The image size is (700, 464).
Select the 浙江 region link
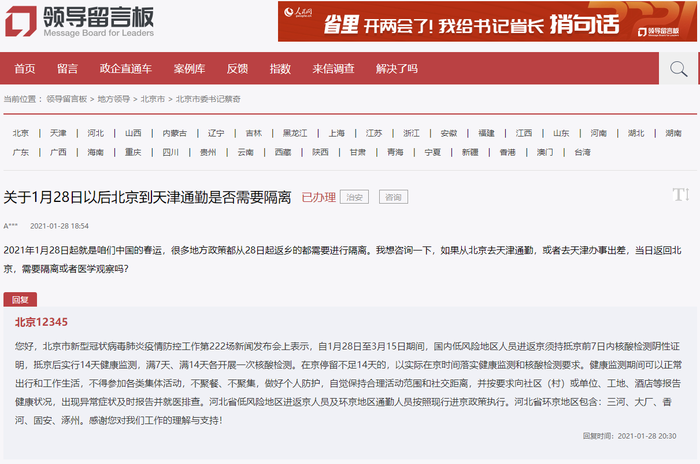412,133
